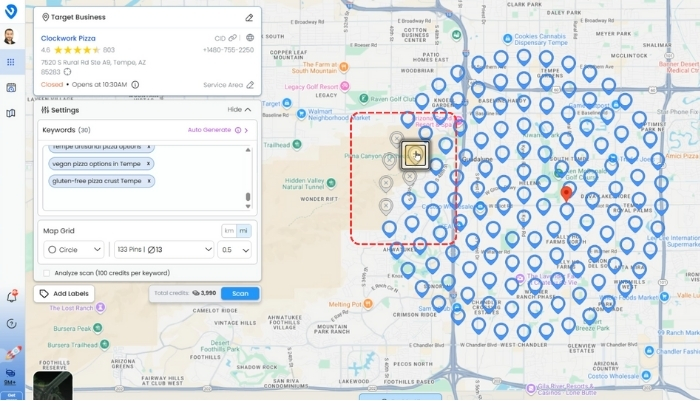The height and width of the screenshot is (401, 700).
Task: Click the locate icon next to 85283
Action: [67, 71]
